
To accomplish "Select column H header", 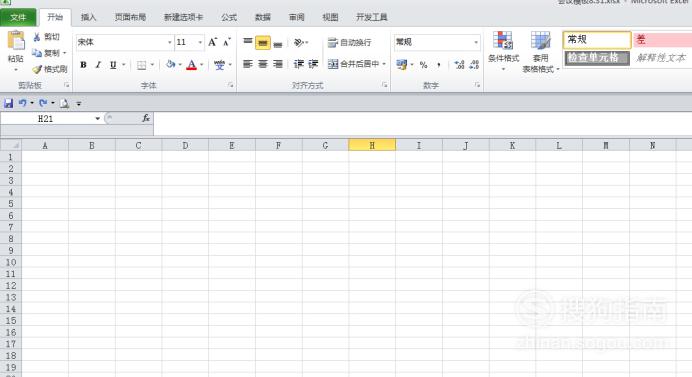I will [x=372, y=145].
